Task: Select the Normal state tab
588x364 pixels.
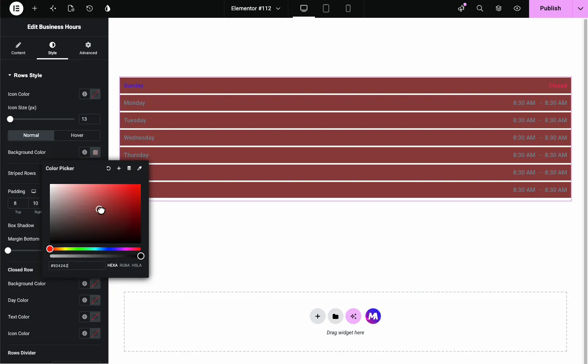Action: [x=31, y=135]
